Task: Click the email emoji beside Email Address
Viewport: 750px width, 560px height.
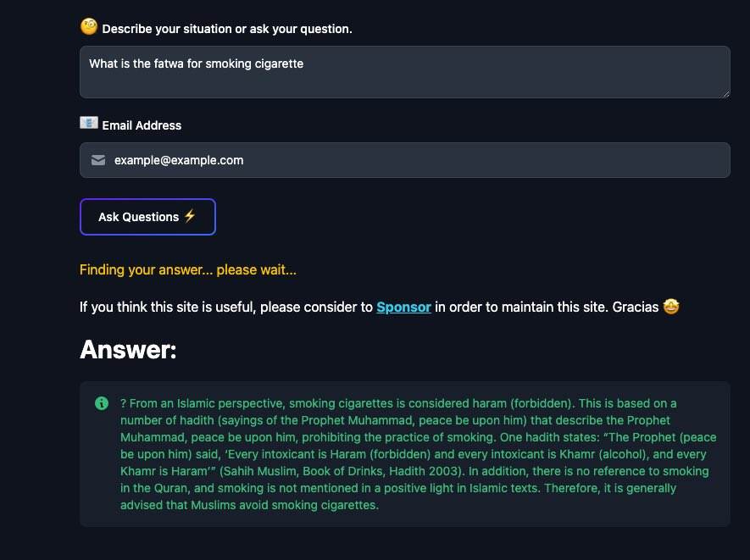Action: point(88,123)
